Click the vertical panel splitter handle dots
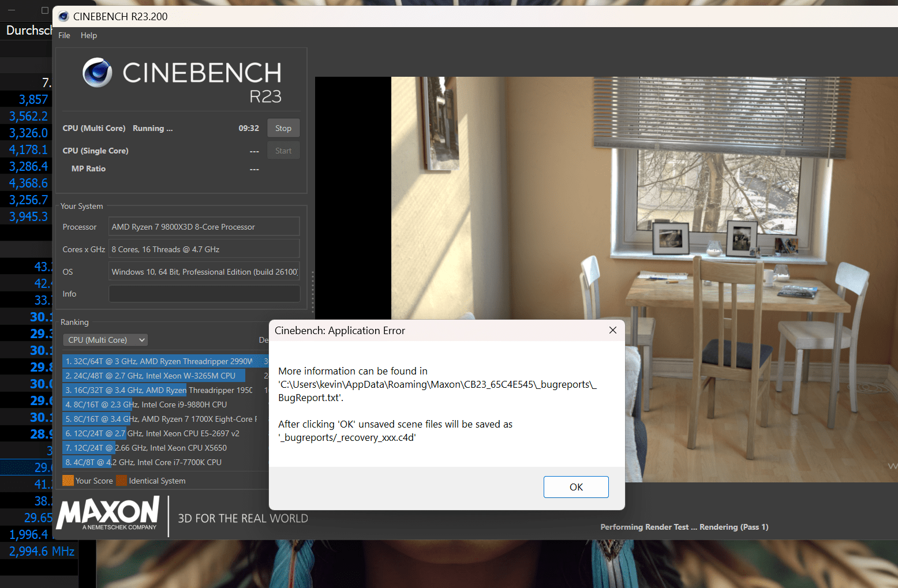The image size is (898, 588). click(x=313, y=291)
